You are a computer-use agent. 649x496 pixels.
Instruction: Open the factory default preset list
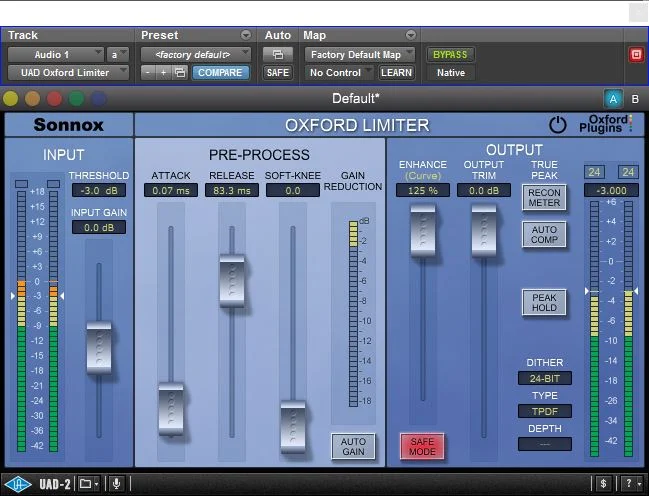195,54
